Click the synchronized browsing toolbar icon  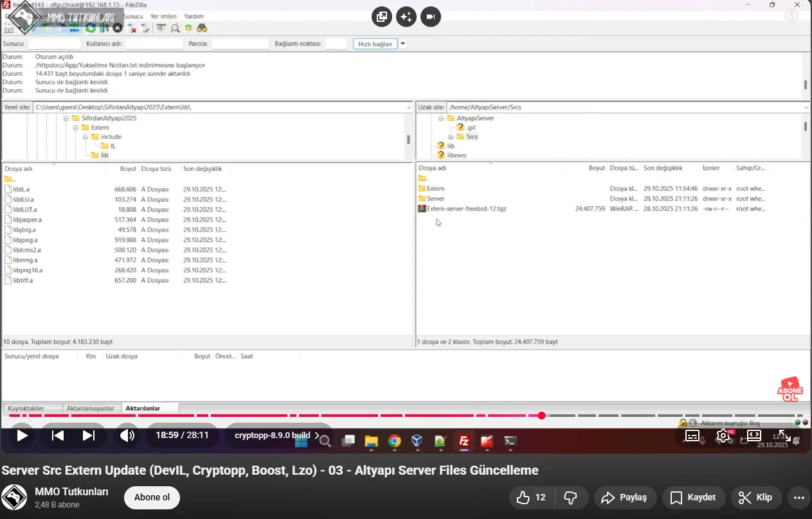(188, 28)
